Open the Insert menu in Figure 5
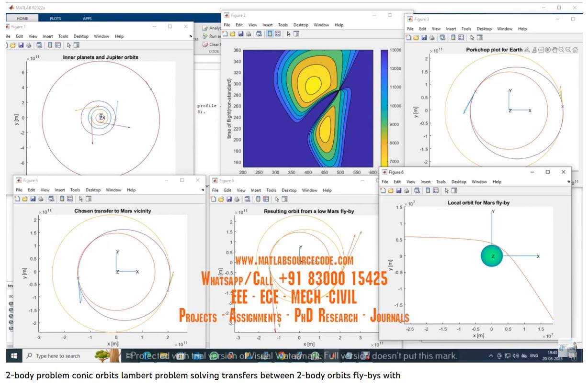Viewport: 588px width, 386px height. [256, 190]
